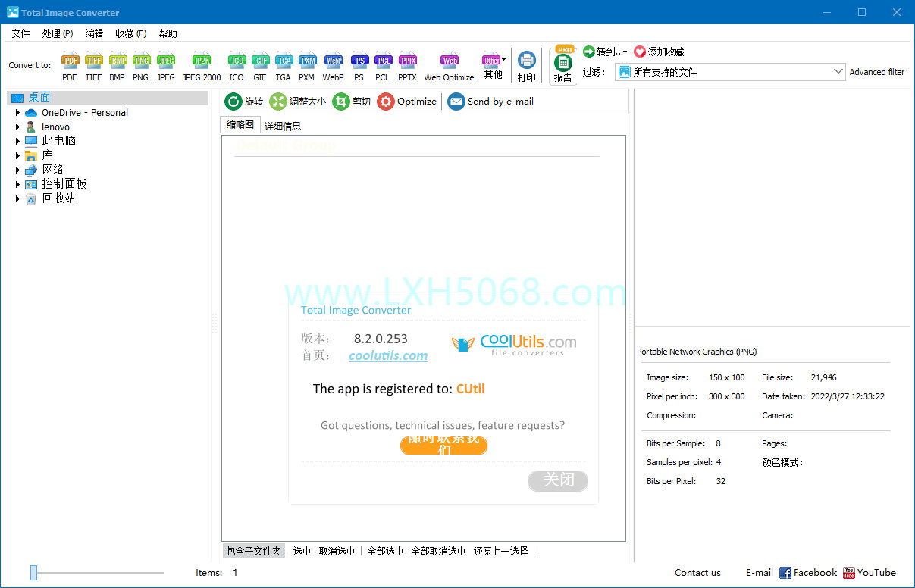Expand the 控制面板 control panel node

pos(18,184)
